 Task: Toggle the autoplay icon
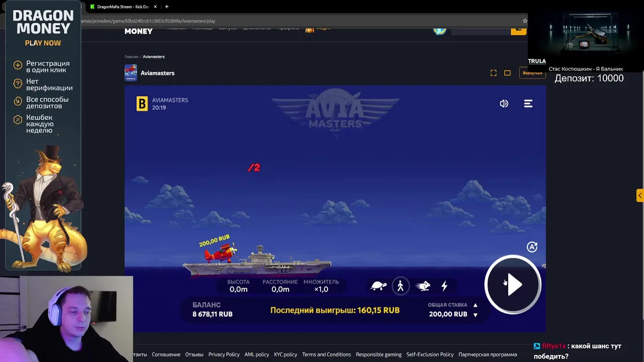coord(532,247)
